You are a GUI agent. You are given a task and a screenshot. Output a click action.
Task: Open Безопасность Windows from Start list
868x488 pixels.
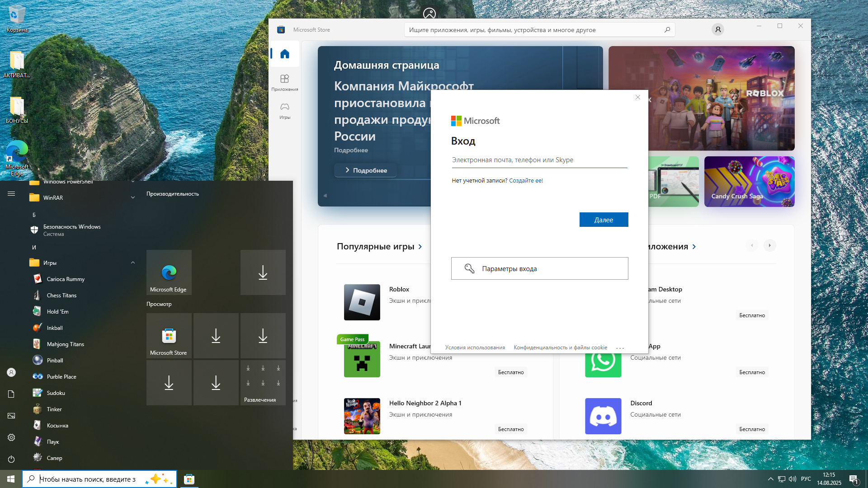83,230
